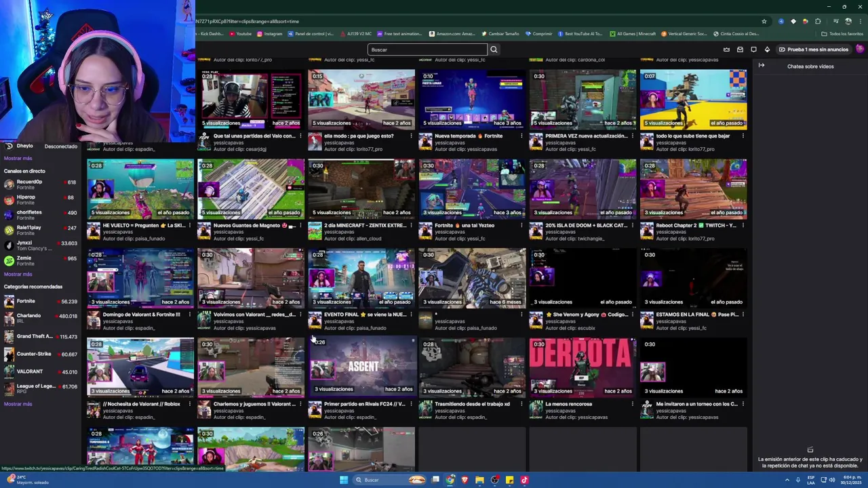Open options for 'HE VUELTO' clip
Image resolution: width=868 pixels, height=488 pixels.
[189, 226]
